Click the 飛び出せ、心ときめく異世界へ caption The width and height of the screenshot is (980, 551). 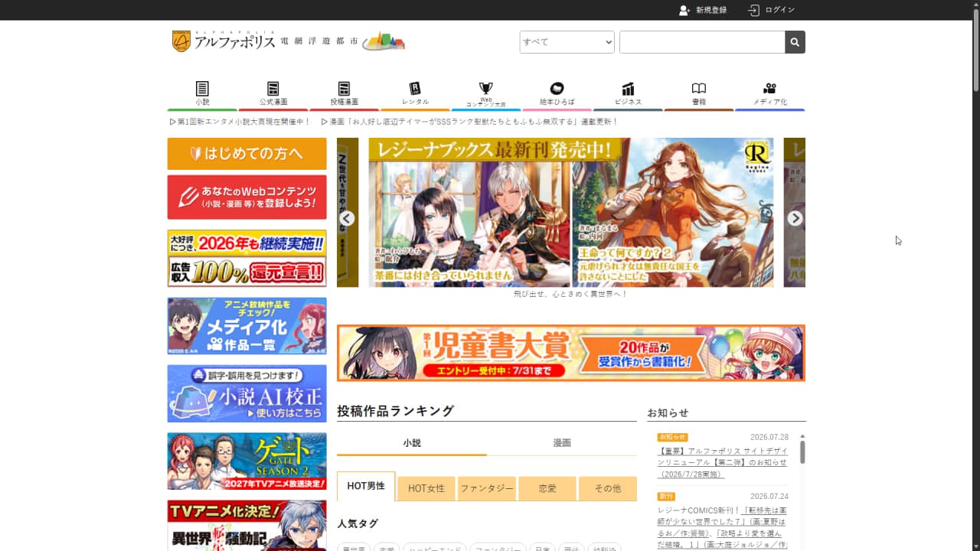coord(570,295)
